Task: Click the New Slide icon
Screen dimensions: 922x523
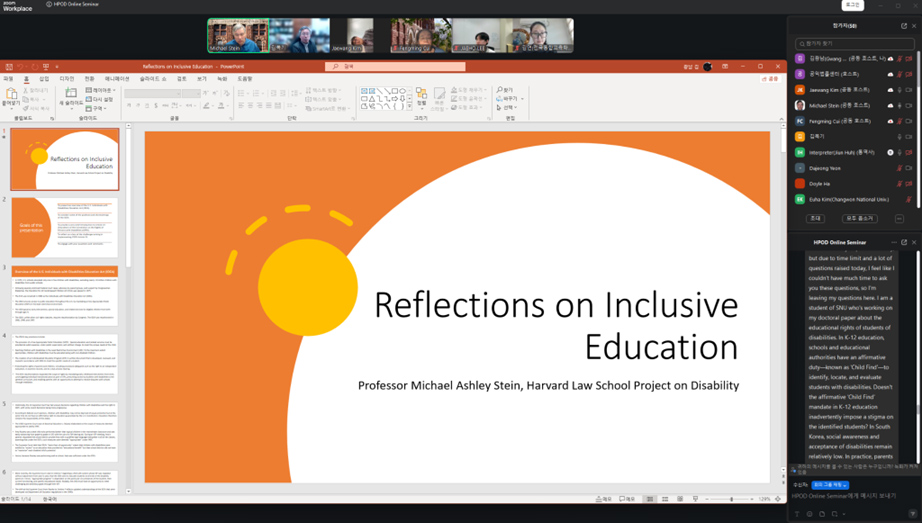Action: 71,93
